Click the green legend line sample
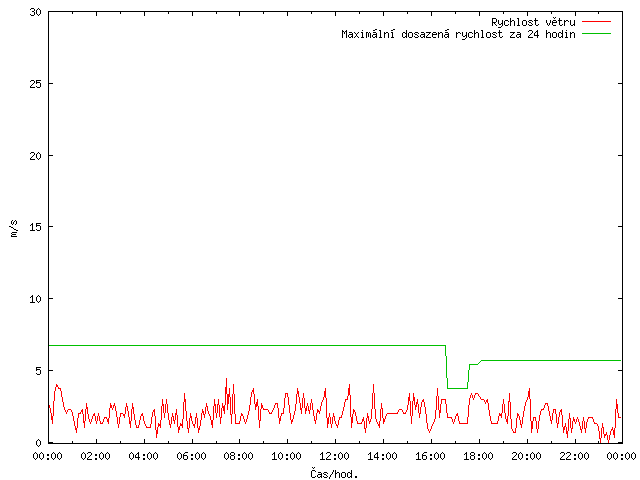This screenshot has width=640, height=480. click(596, 34)
